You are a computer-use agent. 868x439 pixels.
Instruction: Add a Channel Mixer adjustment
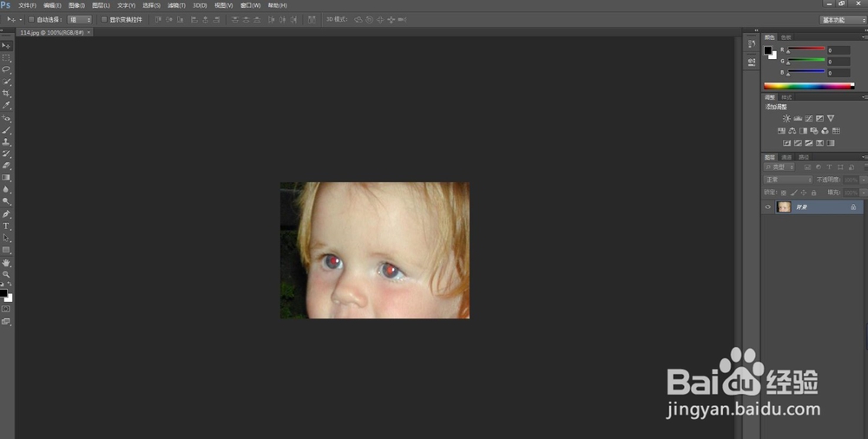click(825, 131)
